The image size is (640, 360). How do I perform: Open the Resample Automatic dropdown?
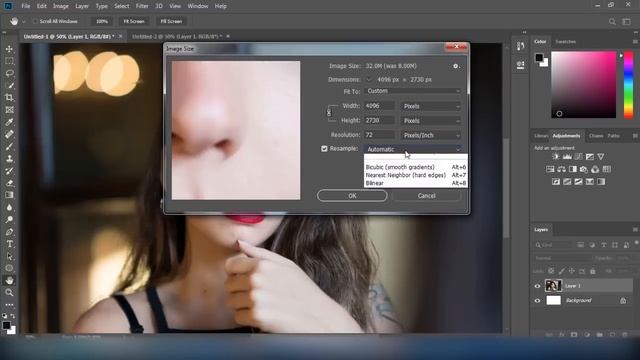pyautogui.click(x=413, y=149)
